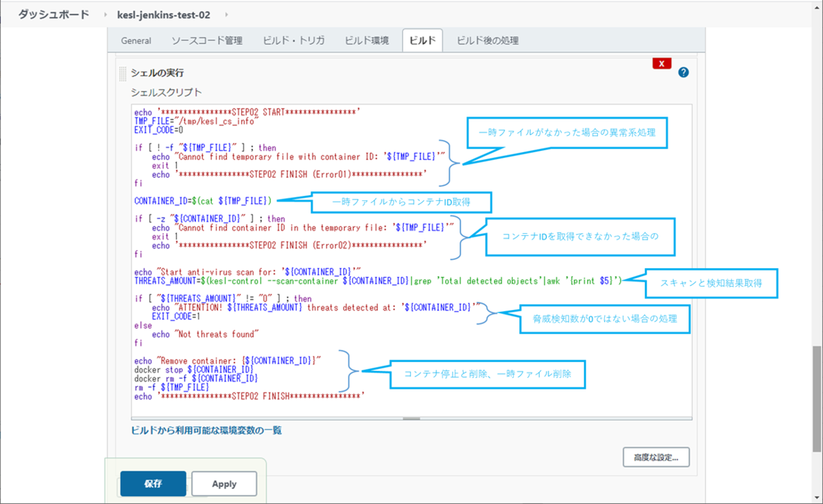Click the line TMP_FILE="/tmp/kesl_cs_info"
This screenshot has height=504, width=823.
(x=196, y=121)
